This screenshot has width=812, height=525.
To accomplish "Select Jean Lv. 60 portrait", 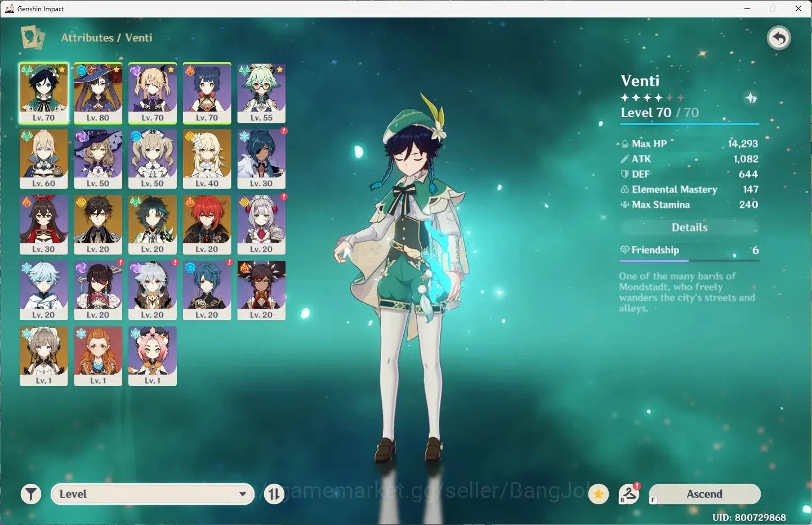I will coord(43,159).
